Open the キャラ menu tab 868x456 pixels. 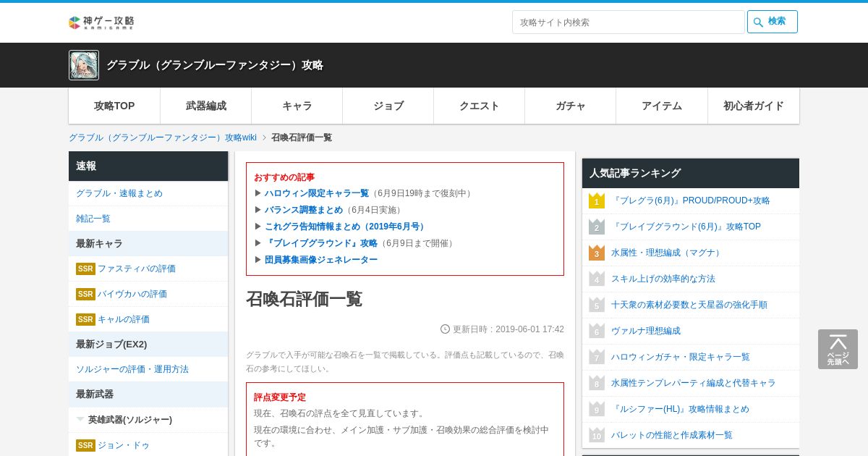(297, 106)
